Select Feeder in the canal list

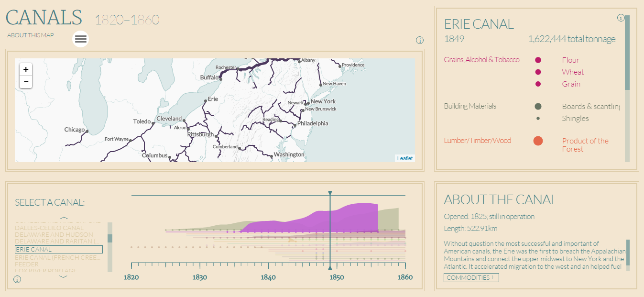click(27, 264)
